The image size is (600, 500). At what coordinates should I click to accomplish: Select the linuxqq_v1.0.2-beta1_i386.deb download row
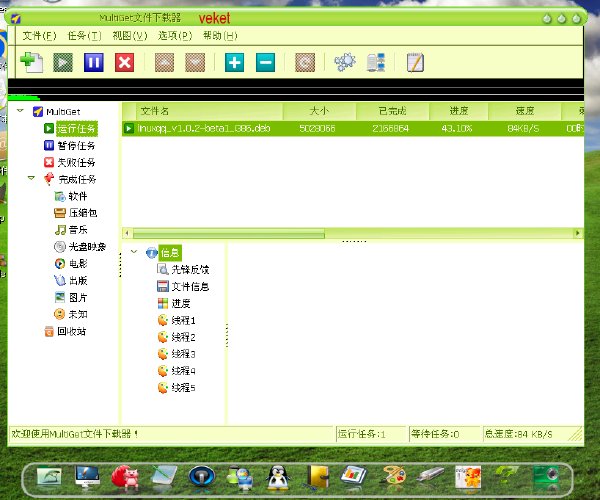(x=353, y=128)
